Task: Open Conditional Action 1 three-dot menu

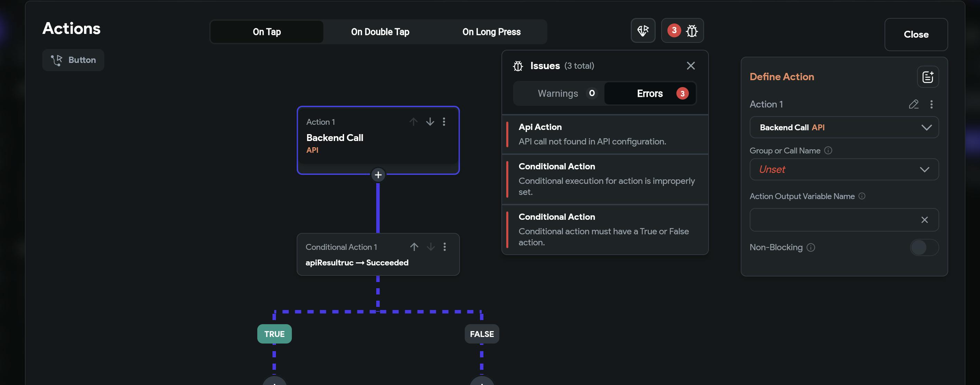Action: coord(444,247)
